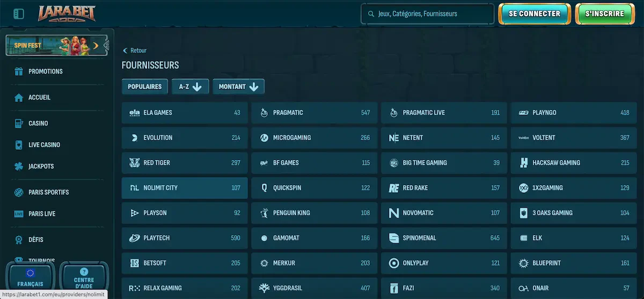Open the Onair provider tile

(574, 288)
